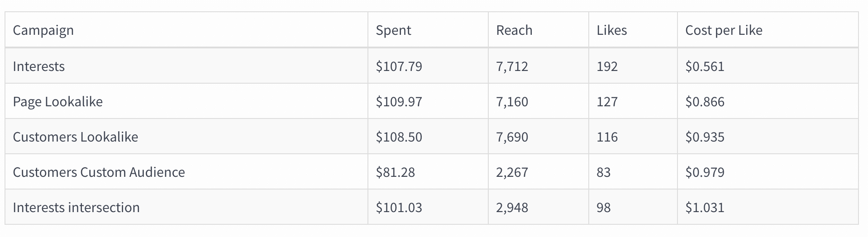Screen dimensions: 868x237
Task: Select the $1.031 cost per like
Action: pos(705,208)
